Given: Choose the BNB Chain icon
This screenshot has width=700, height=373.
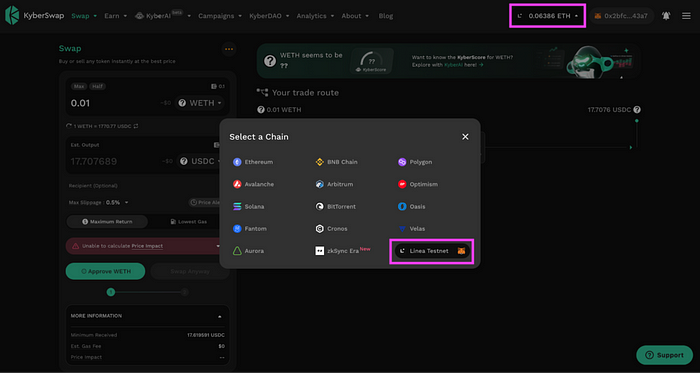Looking at the screenshot, I should point(320,162).
